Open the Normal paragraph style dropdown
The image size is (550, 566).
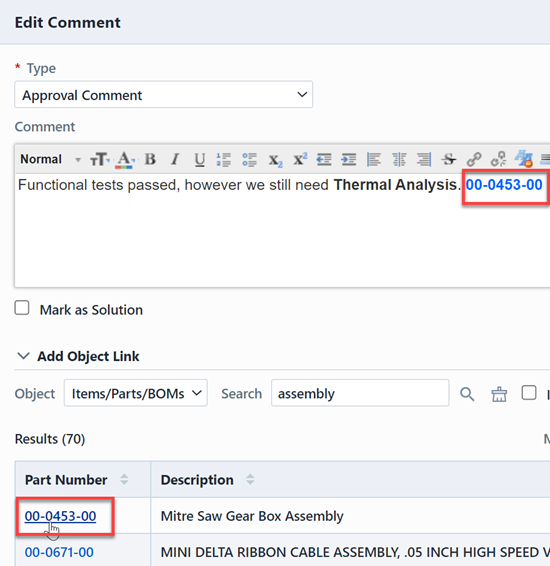(51, 159)
